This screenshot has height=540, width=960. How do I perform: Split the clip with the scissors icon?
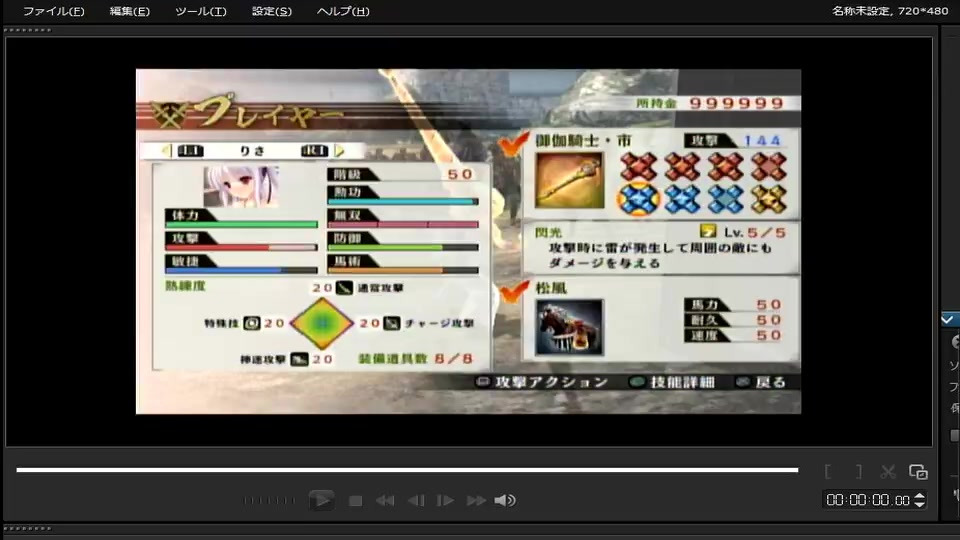888,471
